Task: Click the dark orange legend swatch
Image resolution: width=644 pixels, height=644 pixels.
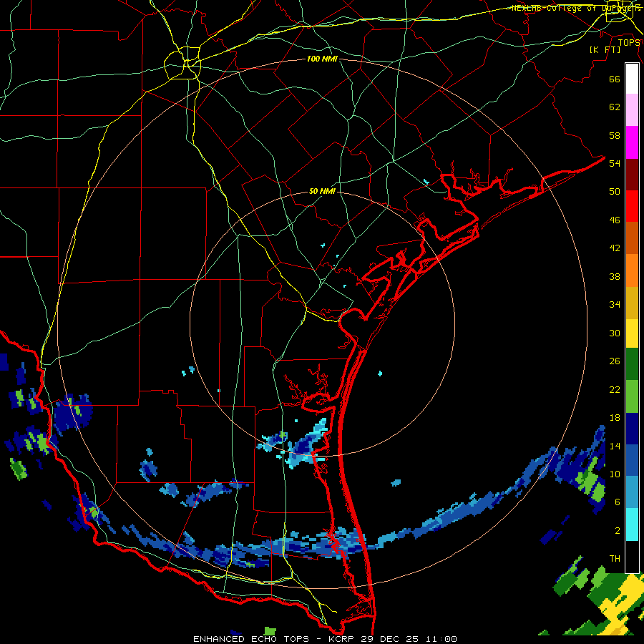Action: (632, 238)
